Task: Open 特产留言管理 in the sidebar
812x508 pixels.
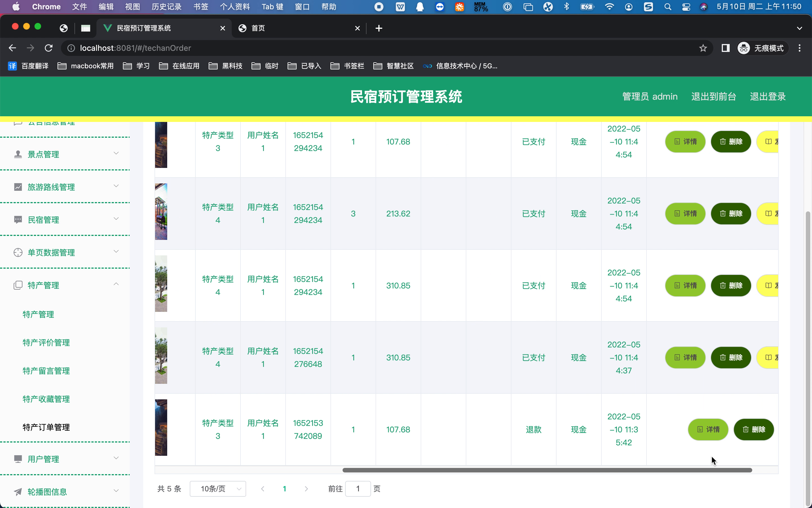Action: [x=46, y=371]
